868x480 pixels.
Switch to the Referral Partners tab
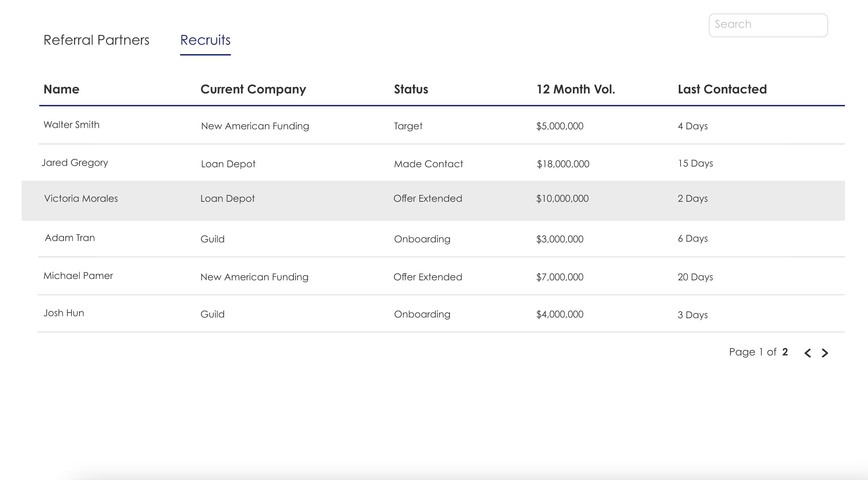click(x=96, y=40)
